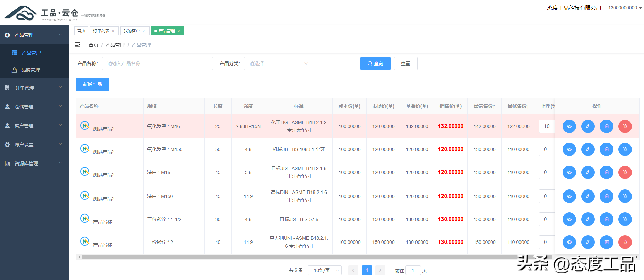Image resolution: width=644 pixels, height=280 pixels.
Task: Click 态度工品科技有限公司 company name
Action: 574,8
